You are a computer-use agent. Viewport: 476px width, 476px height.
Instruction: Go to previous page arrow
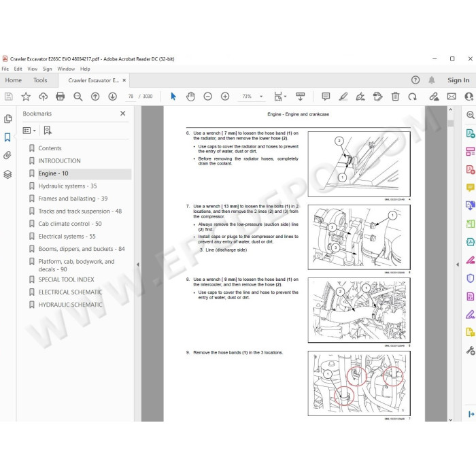95,97
